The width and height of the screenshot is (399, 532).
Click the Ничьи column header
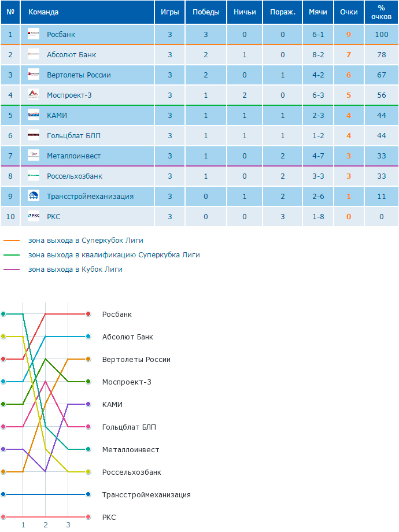(x=245, y=12)
